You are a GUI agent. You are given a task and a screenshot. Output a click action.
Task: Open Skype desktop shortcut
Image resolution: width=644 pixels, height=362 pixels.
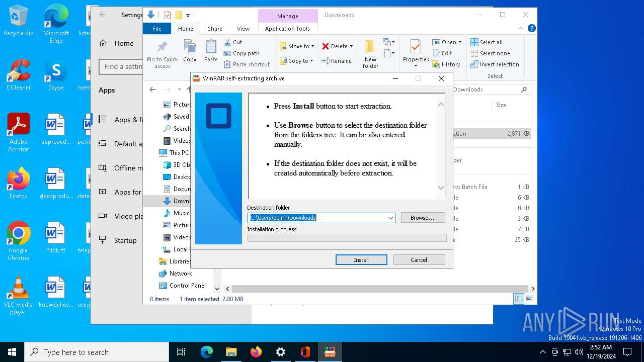[56, 75]
